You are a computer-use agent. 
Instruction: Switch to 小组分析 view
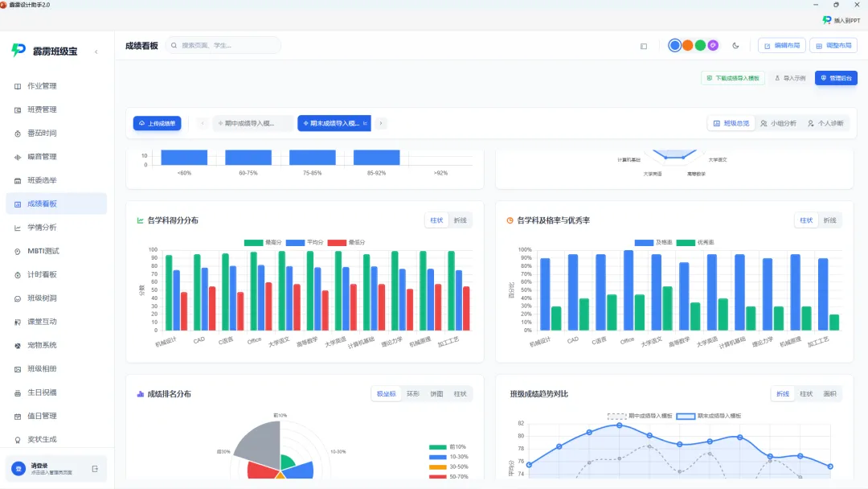tap(778, 124)
